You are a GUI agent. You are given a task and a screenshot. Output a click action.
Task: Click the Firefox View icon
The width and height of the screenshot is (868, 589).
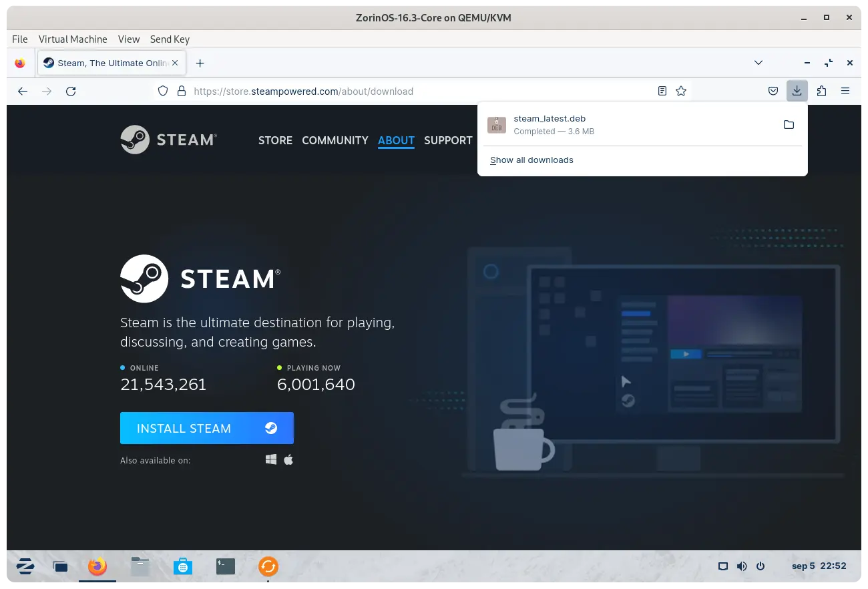pyautogui.click(x=20, y=63)
